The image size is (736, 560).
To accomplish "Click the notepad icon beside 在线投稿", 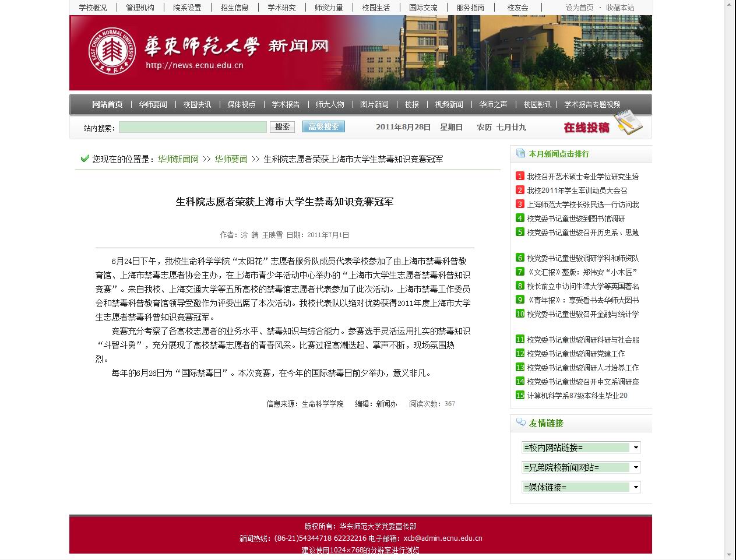I will (x=629, y=123).
